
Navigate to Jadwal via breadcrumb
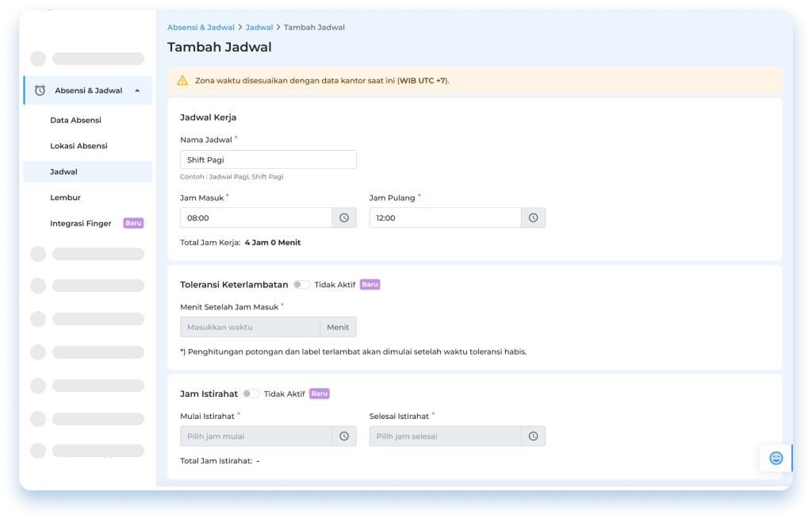point(259,28)
